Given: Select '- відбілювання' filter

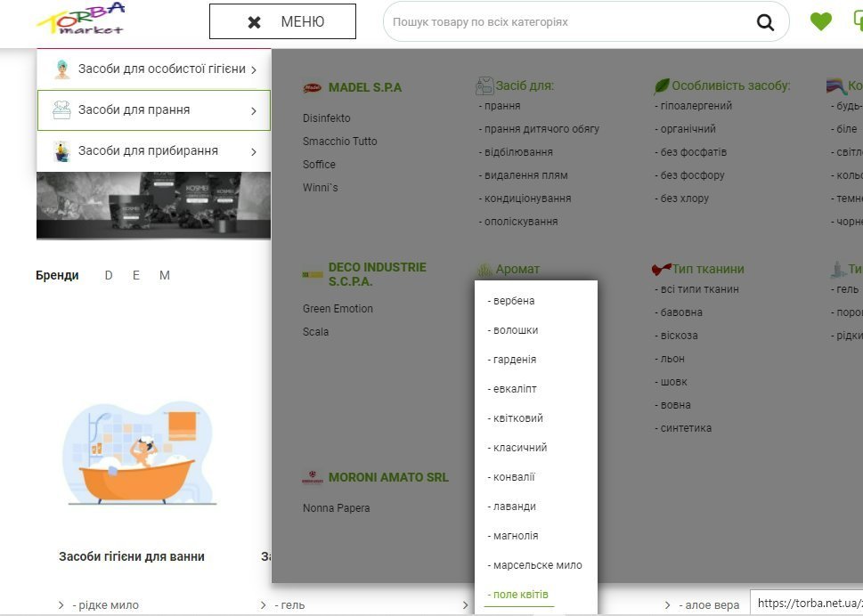Looking at the screenshot, I should pos(516,152).
